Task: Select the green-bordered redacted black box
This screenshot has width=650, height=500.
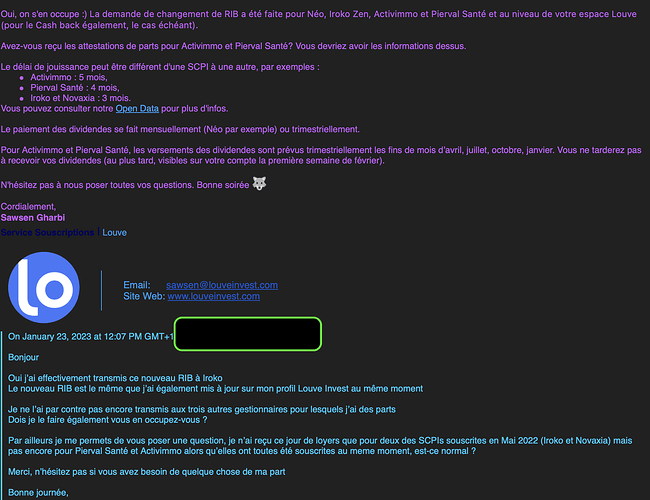Action: [x=247, y=334]
